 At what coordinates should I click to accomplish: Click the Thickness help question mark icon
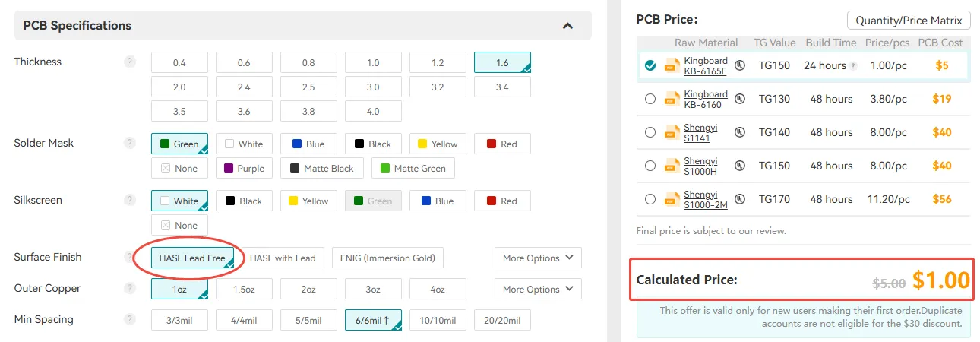130,62
